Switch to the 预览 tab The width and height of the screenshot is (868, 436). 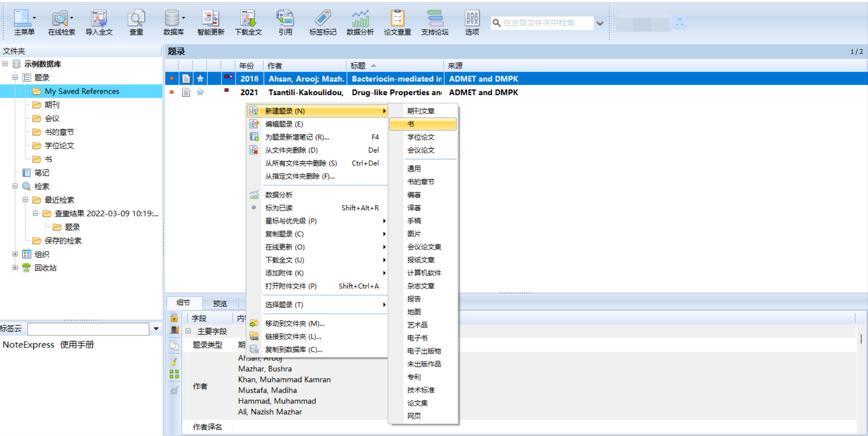[x=220, y=303]
